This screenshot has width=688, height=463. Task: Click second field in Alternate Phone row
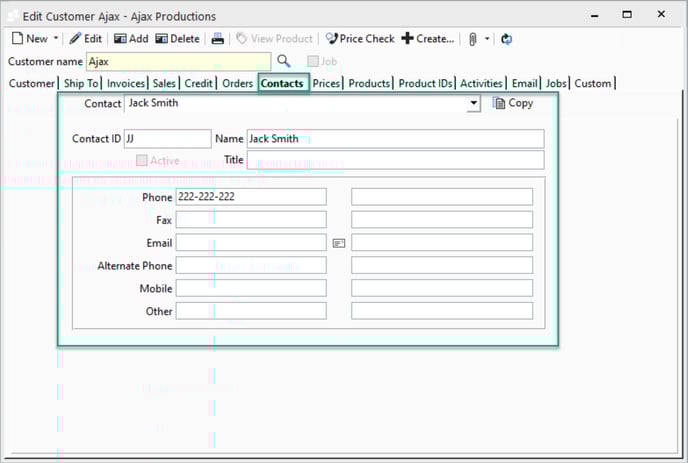click(442, 265)
